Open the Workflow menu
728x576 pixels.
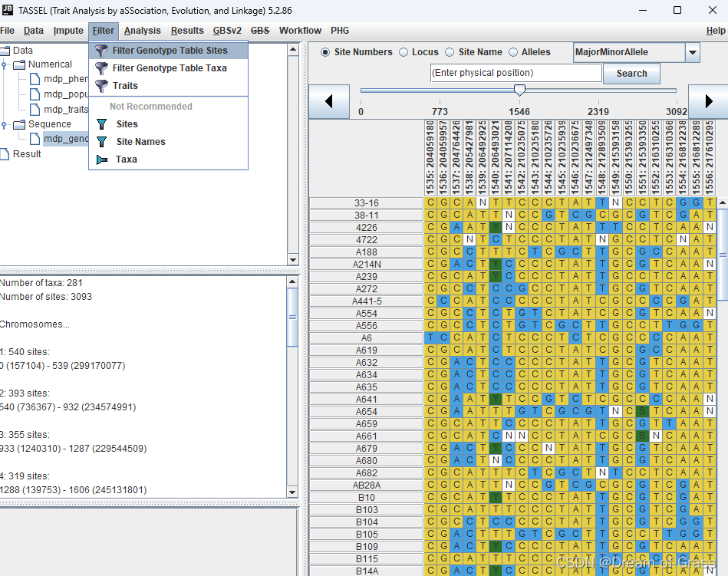[x=300, y=31]
